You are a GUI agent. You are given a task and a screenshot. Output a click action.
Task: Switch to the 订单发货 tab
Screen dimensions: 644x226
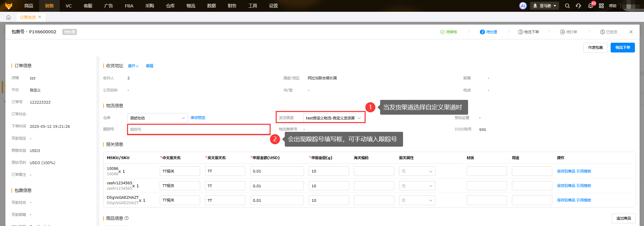28,17
